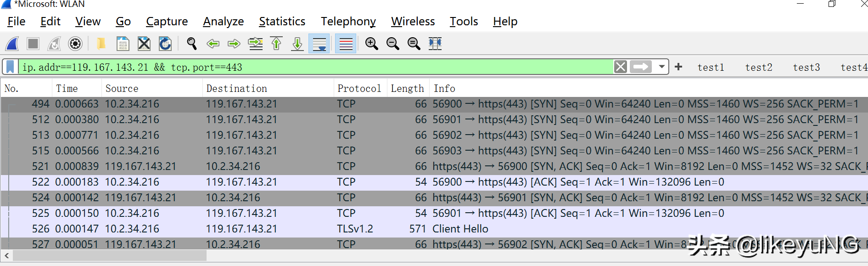
Task: Apply the test2 filter button
Action: (759, 68)
